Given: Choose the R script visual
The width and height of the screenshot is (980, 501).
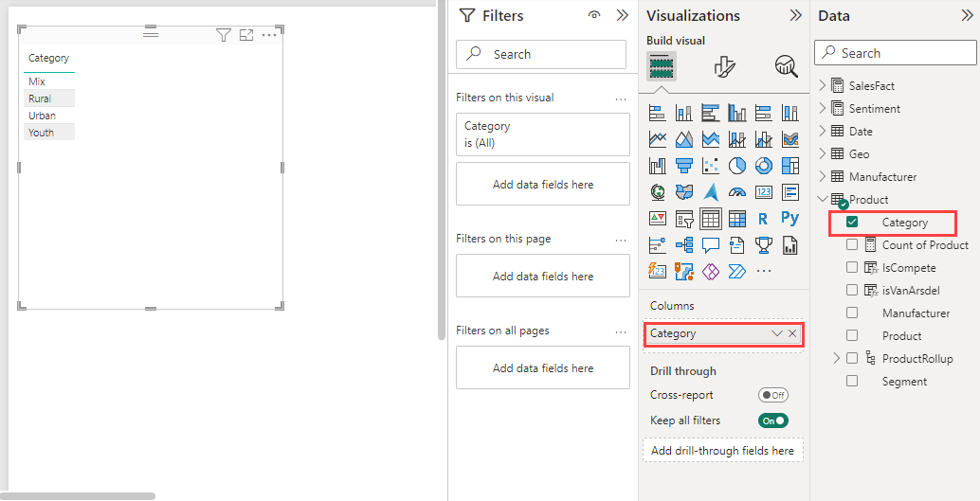Looking at the screenshot, I should 764,219.
